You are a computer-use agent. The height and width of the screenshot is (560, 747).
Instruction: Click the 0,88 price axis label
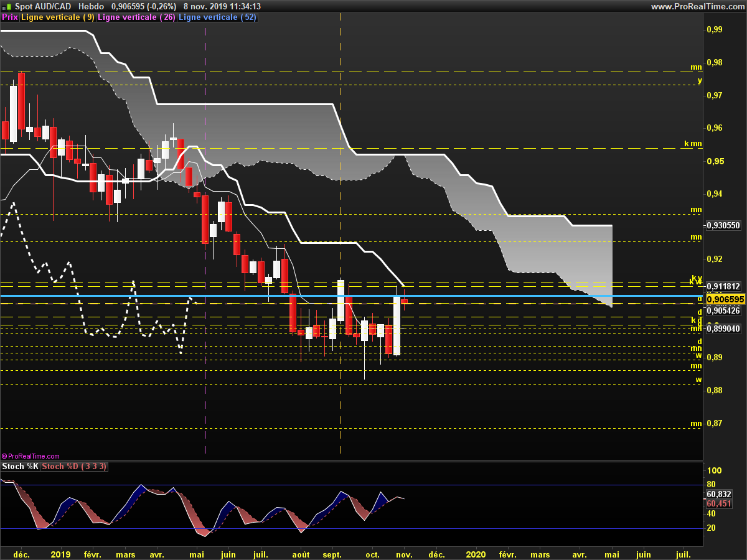click(x=715, y=390)
